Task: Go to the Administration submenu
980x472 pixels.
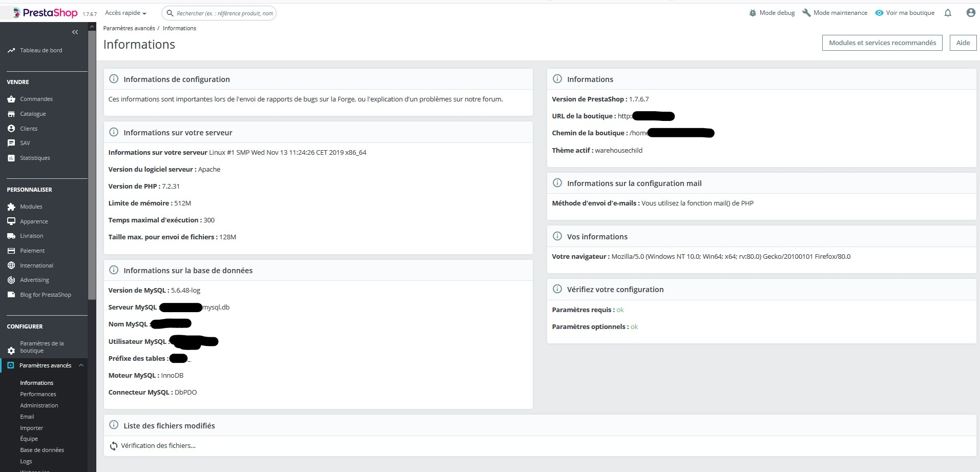Action: click(39, 405)
